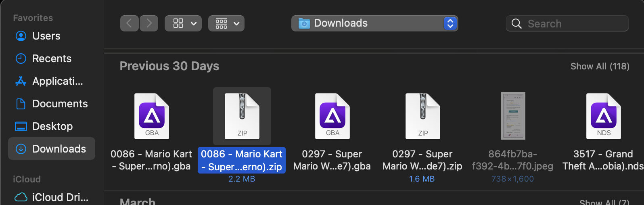The height and width of the screenshot is (205, 644).
Task: Click the forward navigation arrow
Action: click(x=149, y=23)
